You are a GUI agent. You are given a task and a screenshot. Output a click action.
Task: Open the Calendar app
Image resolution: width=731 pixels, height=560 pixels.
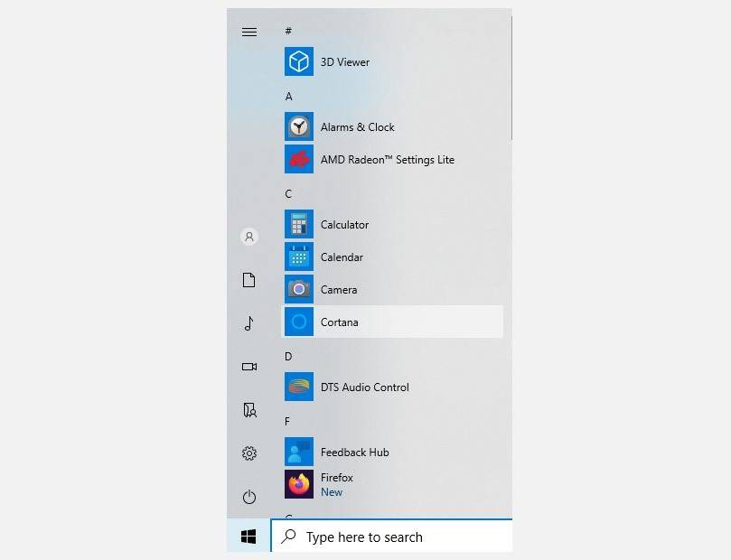pyautogui.click(x=342, y=257)
